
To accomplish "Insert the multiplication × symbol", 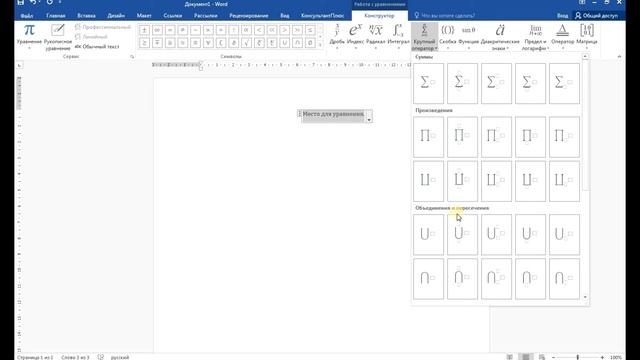I will click(x=208, y=30).
